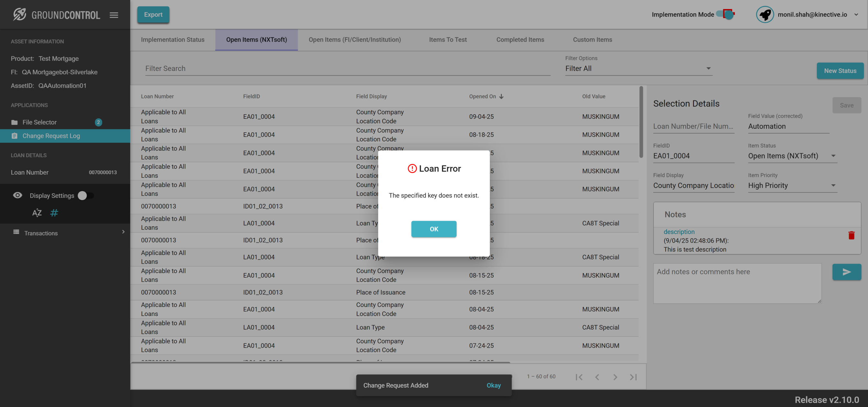The image size is (868, 407).
Task: Go to the last page icon
Action: coord(633,377)
